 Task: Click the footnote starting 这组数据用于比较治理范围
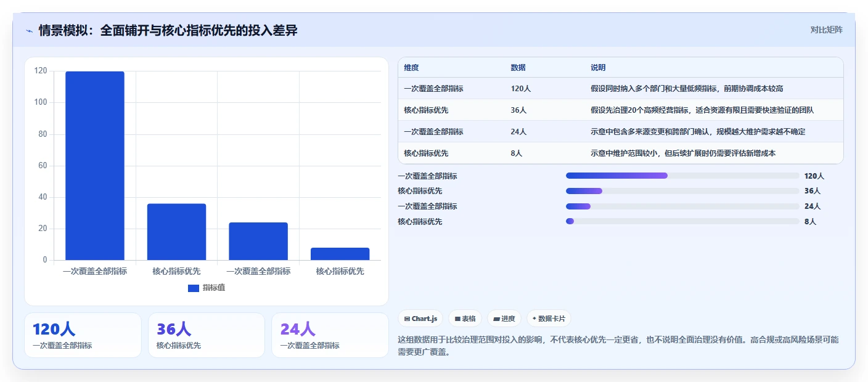pos(619,345)
